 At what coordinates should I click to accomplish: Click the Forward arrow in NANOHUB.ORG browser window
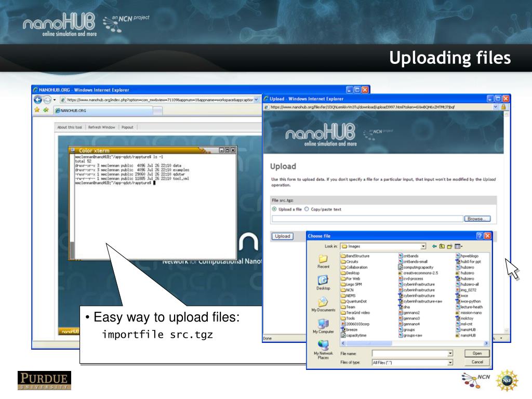coord(47,100)
